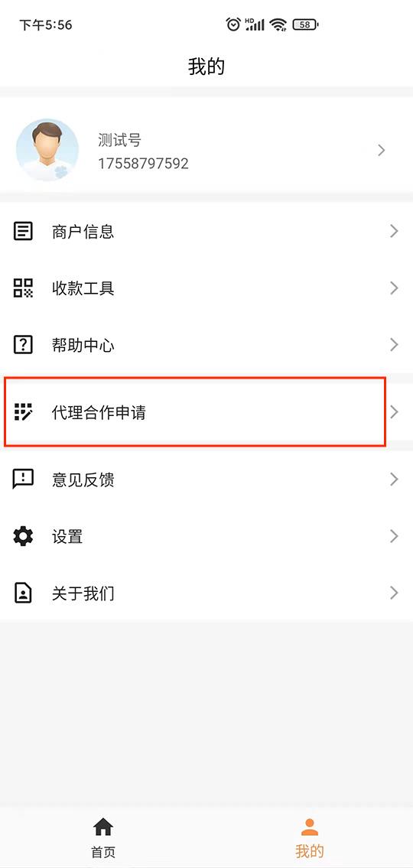Tap the home icon in bottom bar

point(103,827)
